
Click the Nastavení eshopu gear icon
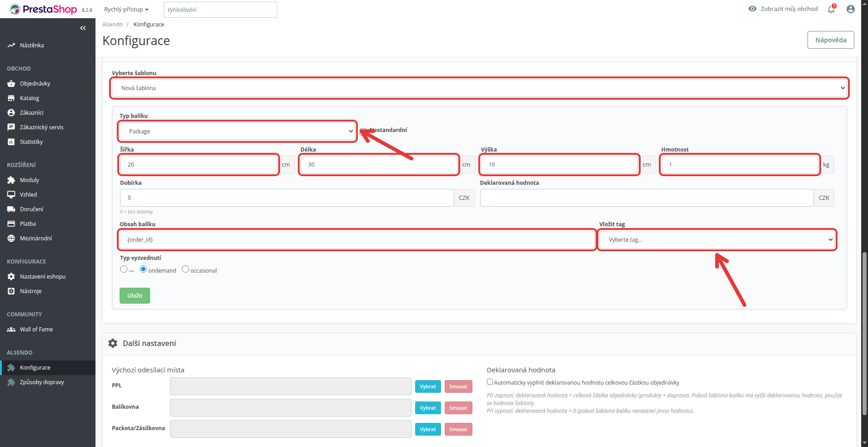[11, 277]
